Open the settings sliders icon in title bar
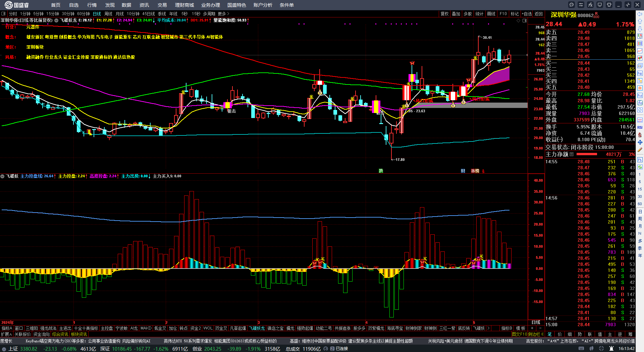Viewport: 644px width, 352px height. coord(581,5)
